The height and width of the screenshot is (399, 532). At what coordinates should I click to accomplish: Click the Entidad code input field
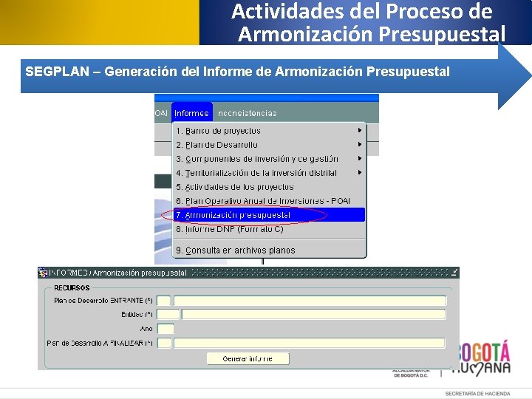pyautogui.click(x=168, y=315)
